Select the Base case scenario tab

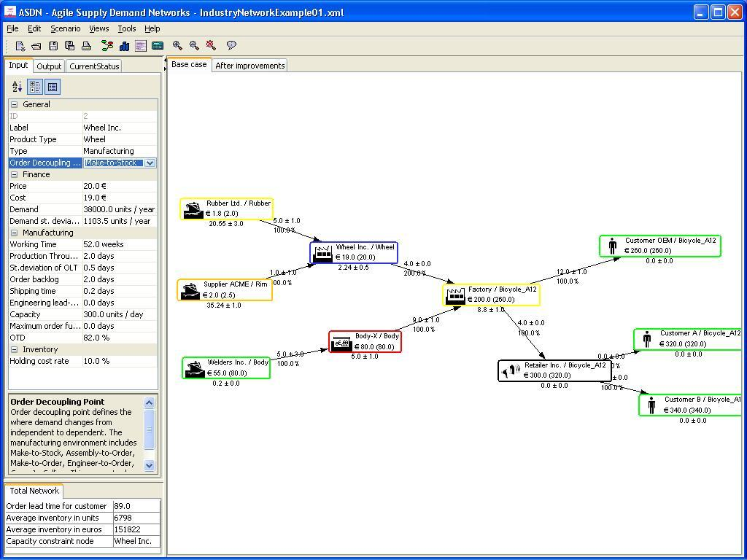tap(189, 64)
